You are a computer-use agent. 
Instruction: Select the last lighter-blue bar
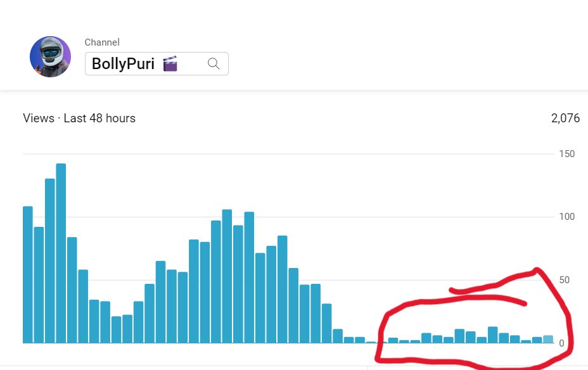(548, 339)
